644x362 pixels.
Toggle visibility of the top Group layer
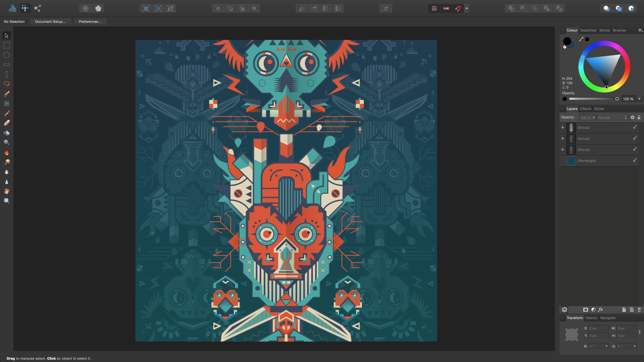[635, 127]
